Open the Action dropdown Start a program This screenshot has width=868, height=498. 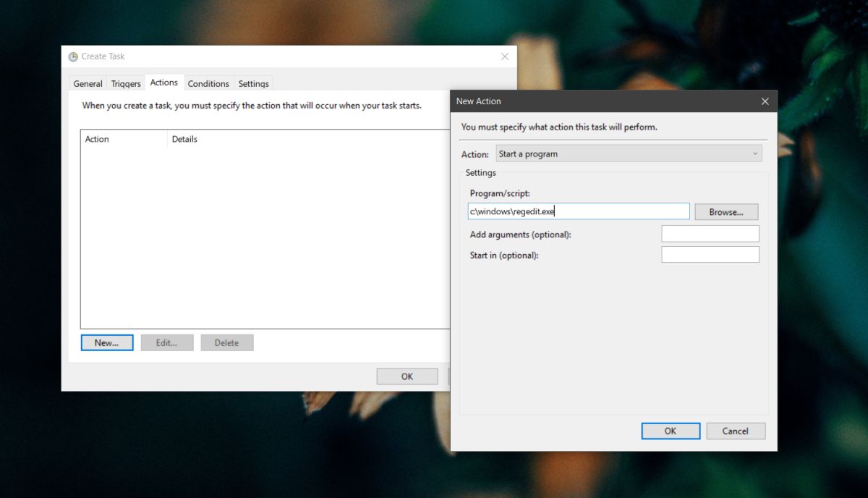tap(629, 153)
